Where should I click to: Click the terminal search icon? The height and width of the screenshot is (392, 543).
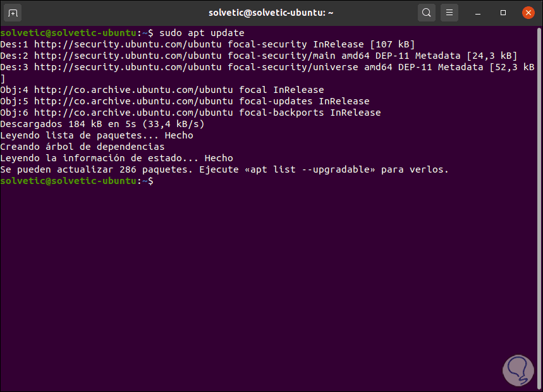tap(426, 13)
